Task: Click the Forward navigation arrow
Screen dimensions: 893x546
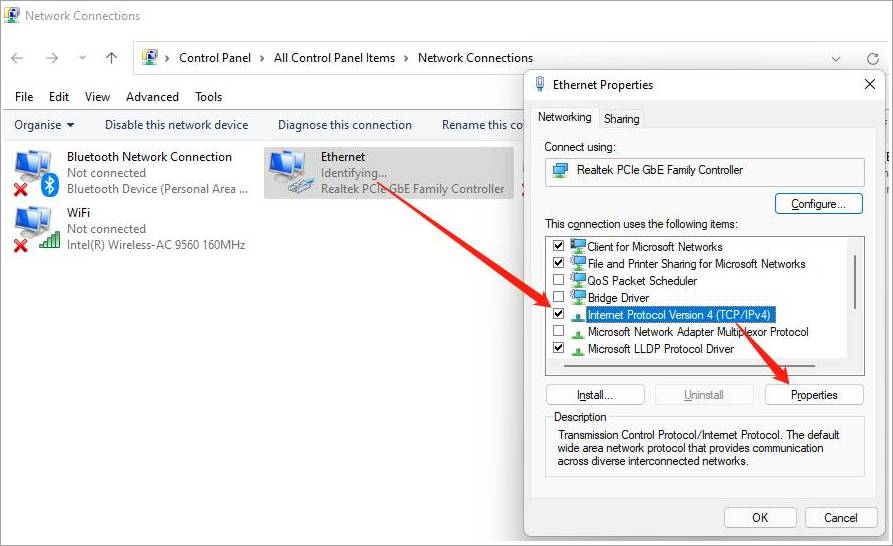Action: click(52, 58)
